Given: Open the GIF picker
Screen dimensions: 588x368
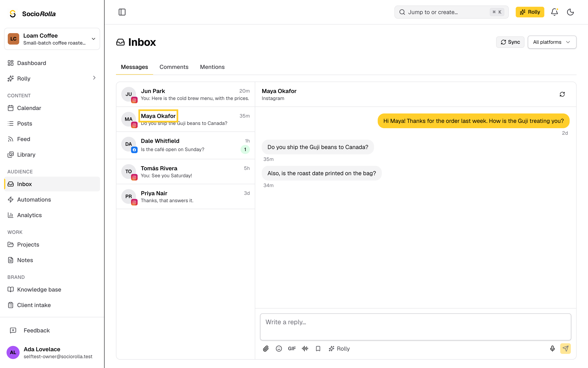Looking at the screenshot, I should 292,349.
